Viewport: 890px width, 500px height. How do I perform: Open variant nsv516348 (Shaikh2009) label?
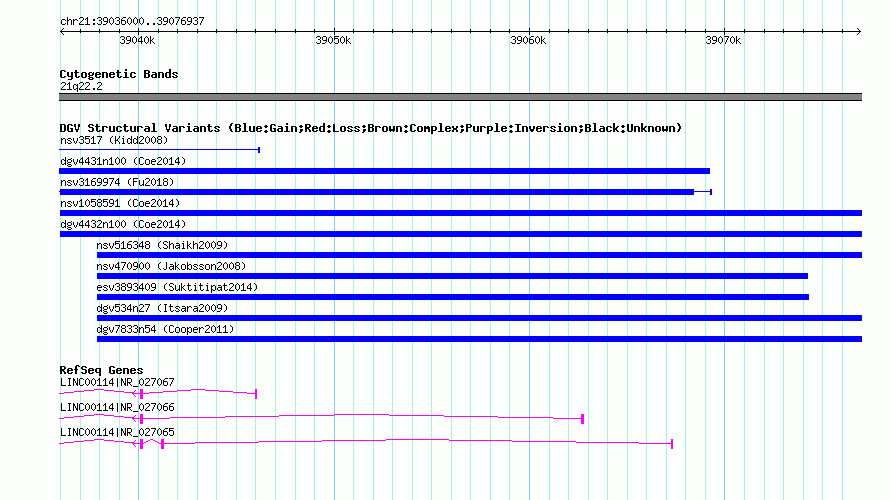click(162, 245)
